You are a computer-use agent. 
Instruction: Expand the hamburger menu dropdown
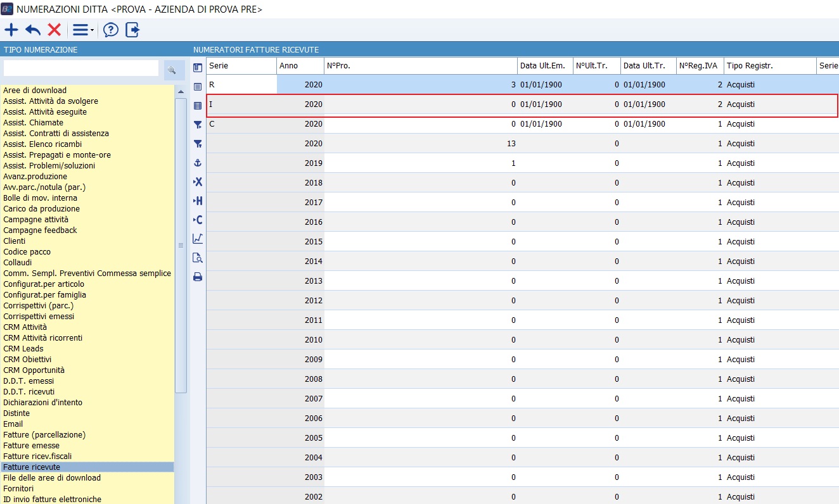click(82, 30)
